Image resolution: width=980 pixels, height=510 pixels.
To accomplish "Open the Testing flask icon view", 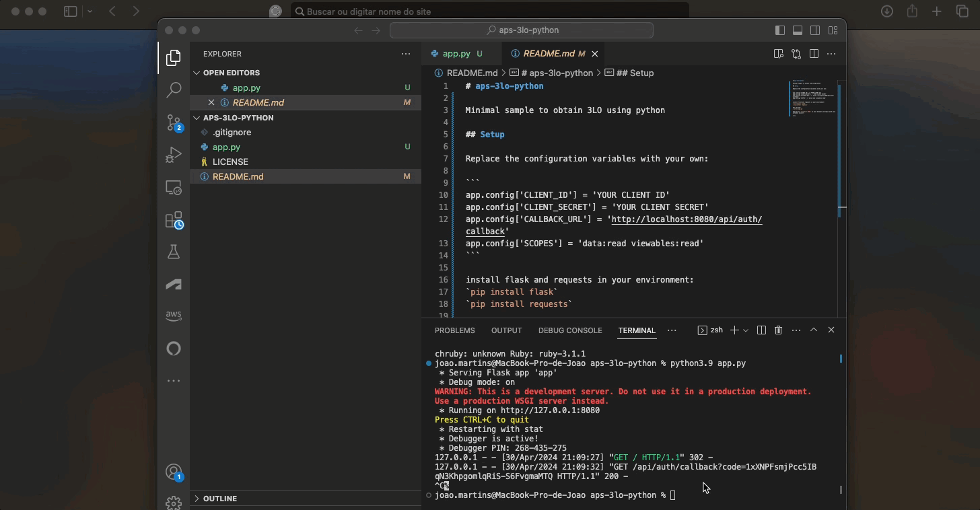I will point(174,252).
